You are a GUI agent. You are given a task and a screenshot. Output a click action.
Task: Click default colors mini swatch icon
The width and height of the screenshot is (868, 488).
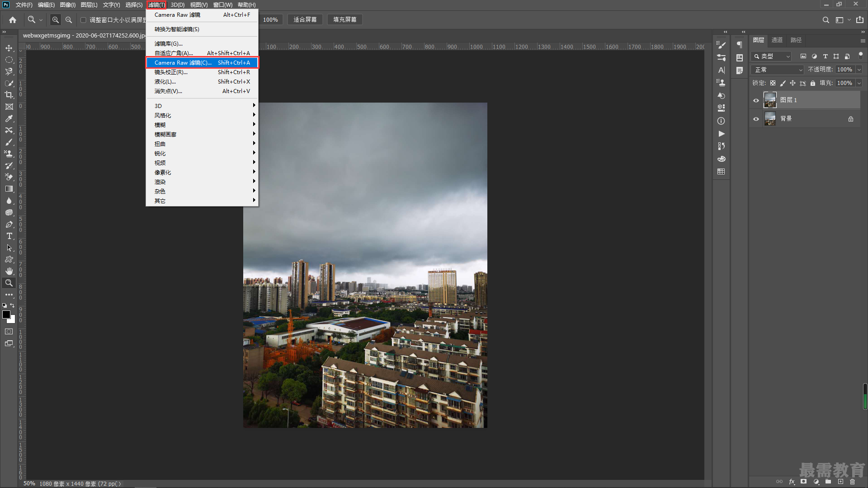tap(5, 306)
